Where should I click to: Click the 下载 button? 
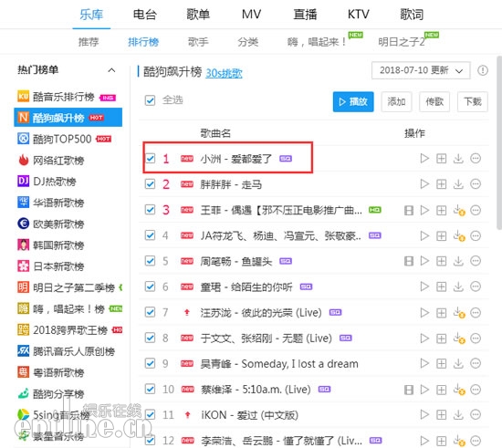[473, 102]
